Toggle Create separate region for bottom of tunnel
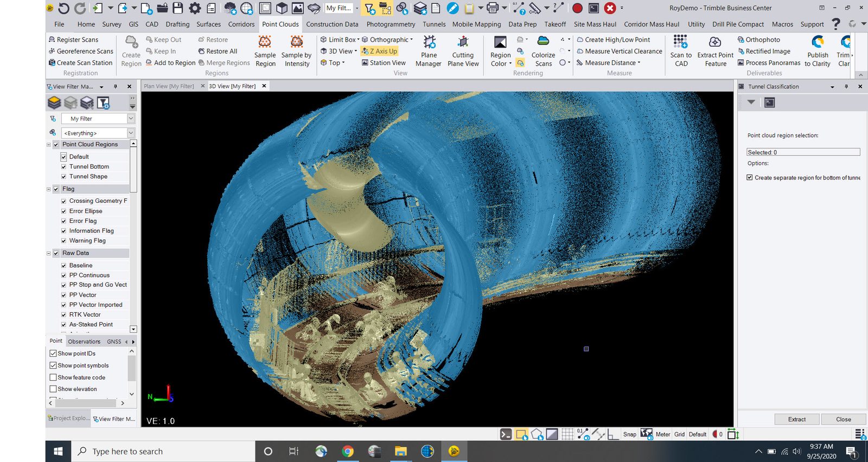 click(x=750, y=177)
